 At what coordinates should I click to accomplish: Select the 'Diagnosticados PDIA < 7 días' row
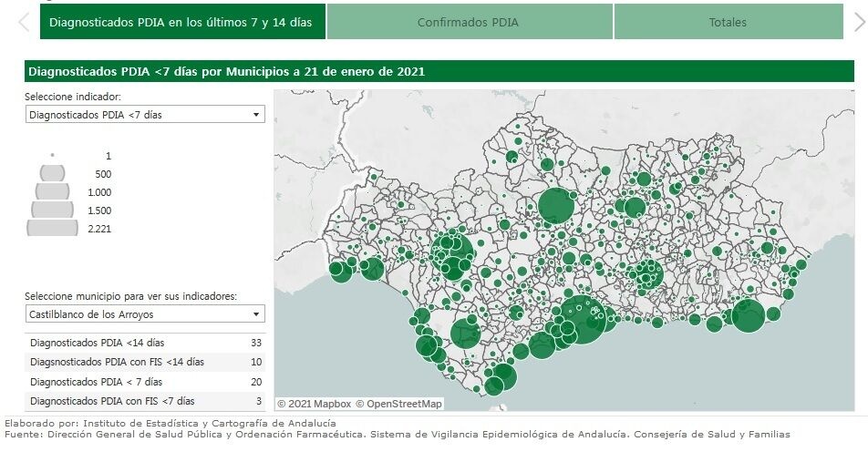coord(144,382)
